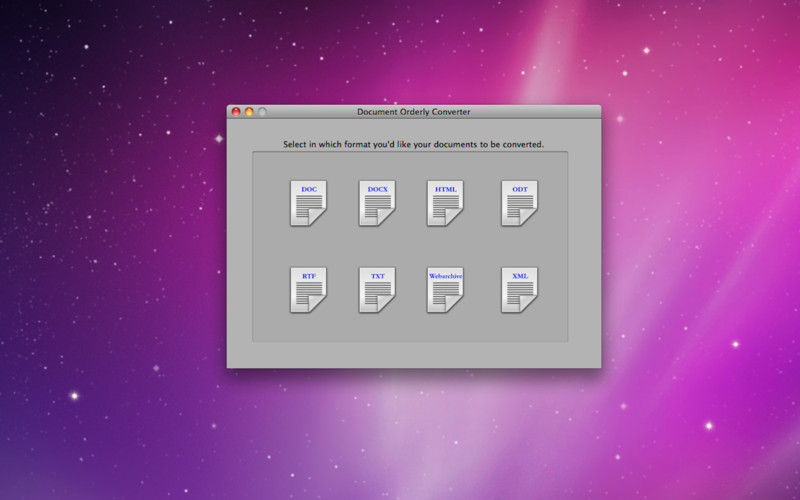Click the Document Orderly Converter title text
The image size is (800, 500).
tap(413, 112)
